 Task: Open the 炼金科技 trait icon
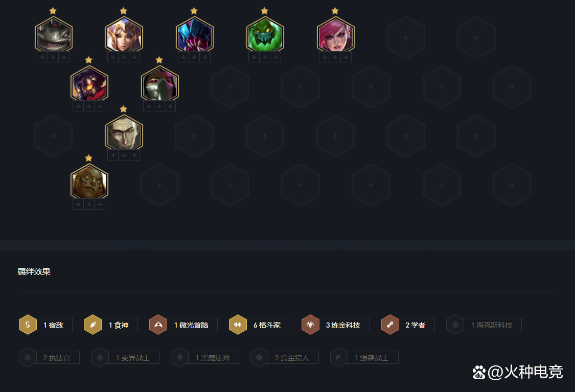click(x=310, y=325)
